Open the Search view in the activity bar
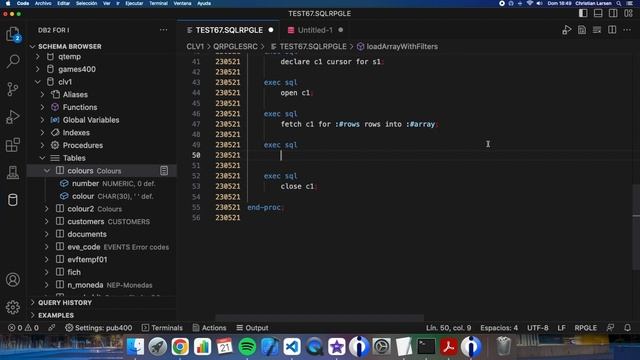The height and width of the screenshot is (360, 640). tap(13, 62)
